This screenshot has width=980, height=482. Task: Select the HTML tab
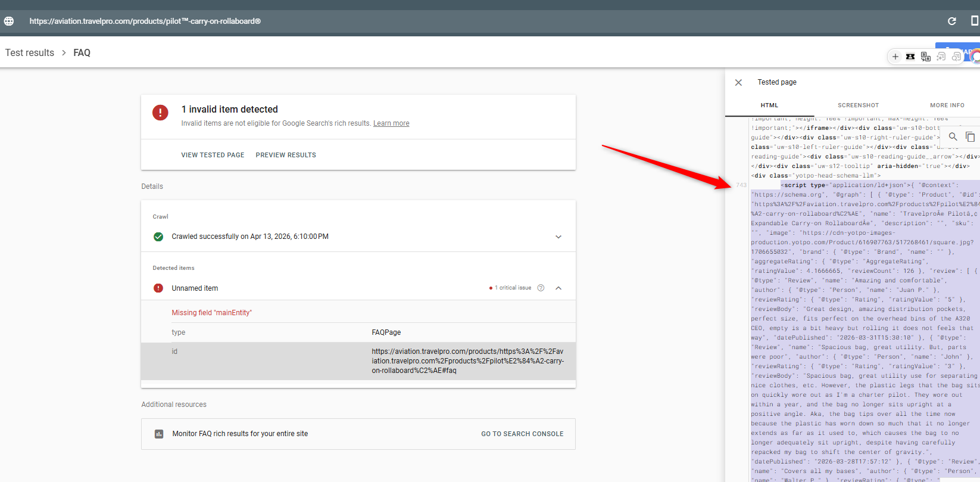(769, 105)
